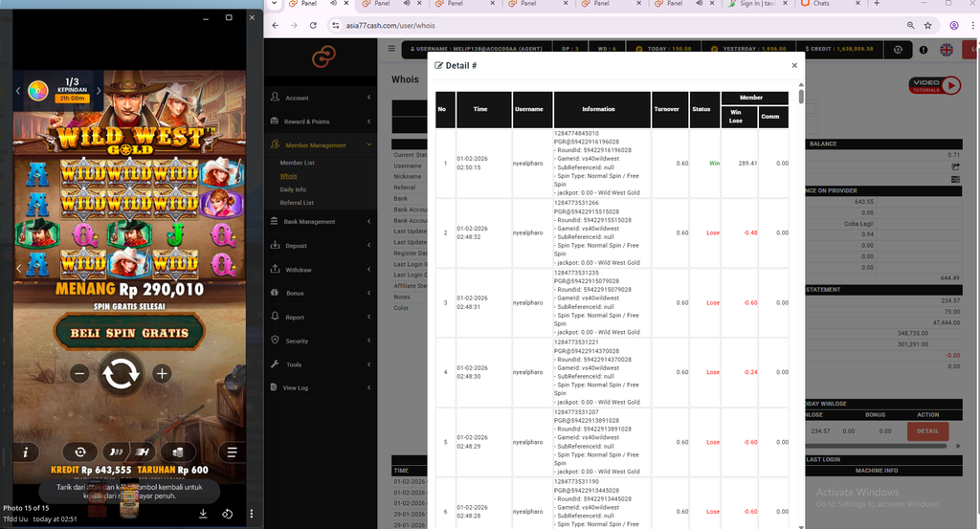Open the Daily Info link
The height and width of the screenshot is (529, 980).
pos(293,189)
